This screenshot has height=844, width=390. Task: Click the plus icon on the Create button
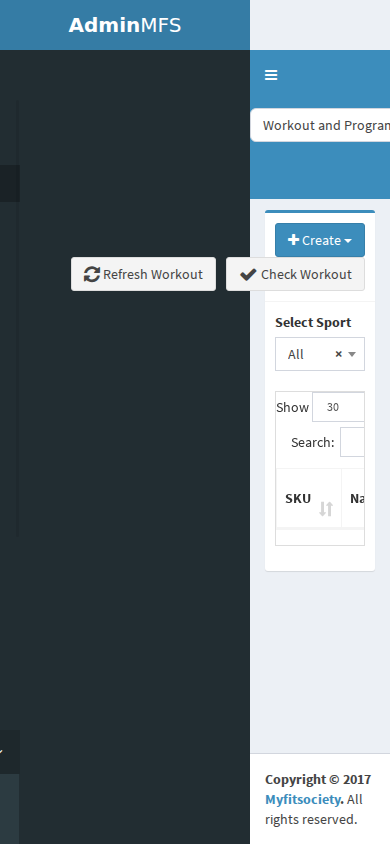point(293,240)
